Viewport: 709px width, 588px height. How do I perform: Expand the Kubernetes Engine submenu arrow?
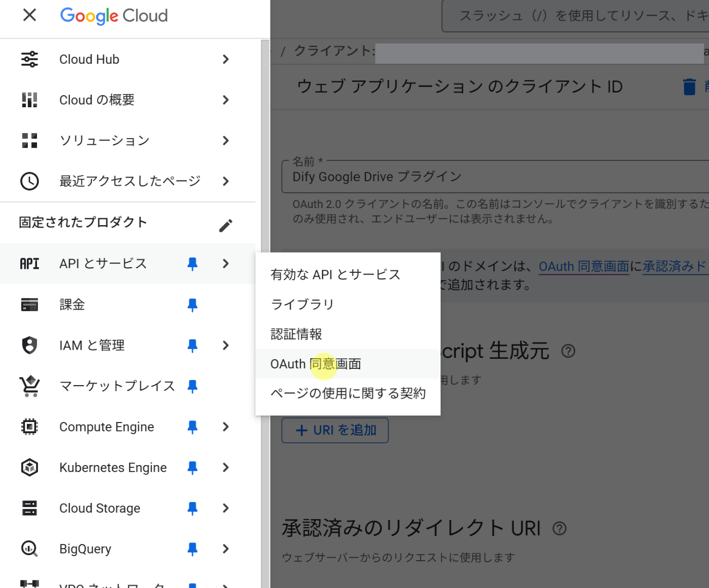(x=226, y=468)
